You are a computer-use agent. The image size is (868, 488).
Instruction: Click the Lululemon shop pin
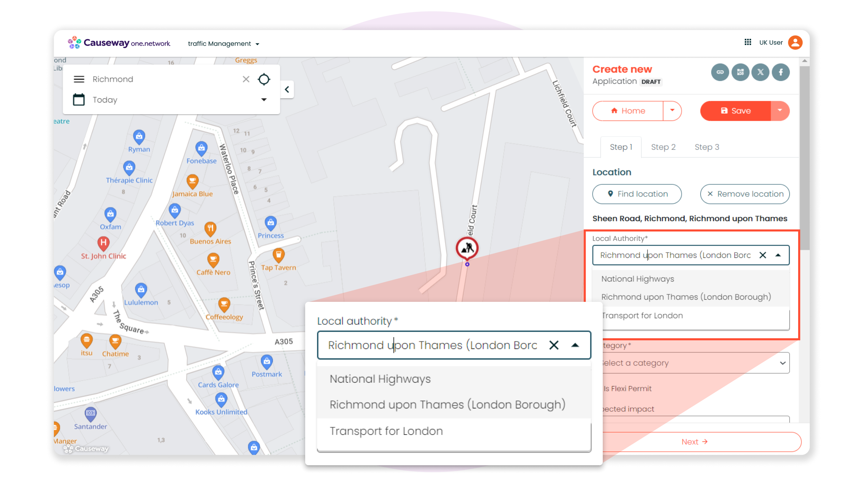point(141,290)
